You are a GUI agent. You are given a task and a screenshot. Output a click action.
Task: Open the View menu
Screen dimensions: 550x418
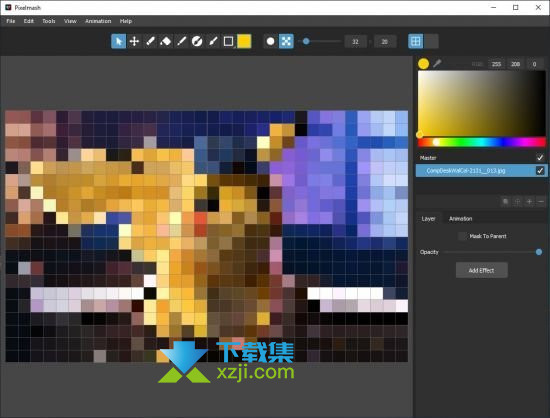(70, 21)
